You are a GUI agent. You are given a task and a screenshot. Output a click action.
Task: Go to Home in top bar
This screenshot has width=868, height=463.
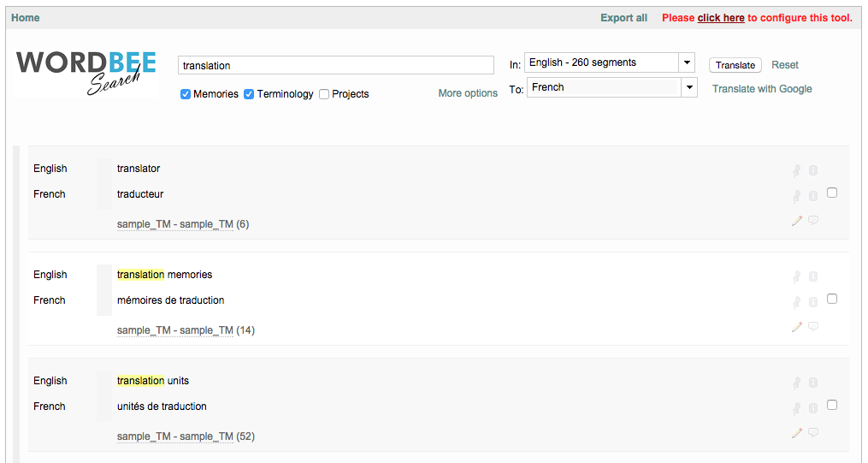pos(26,18)
